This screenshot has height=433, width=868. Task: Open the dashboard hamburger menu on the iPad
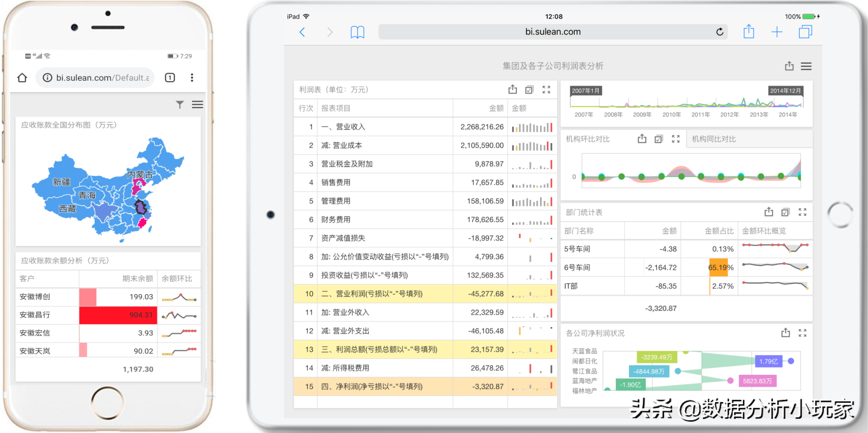[x=806, y=66]
